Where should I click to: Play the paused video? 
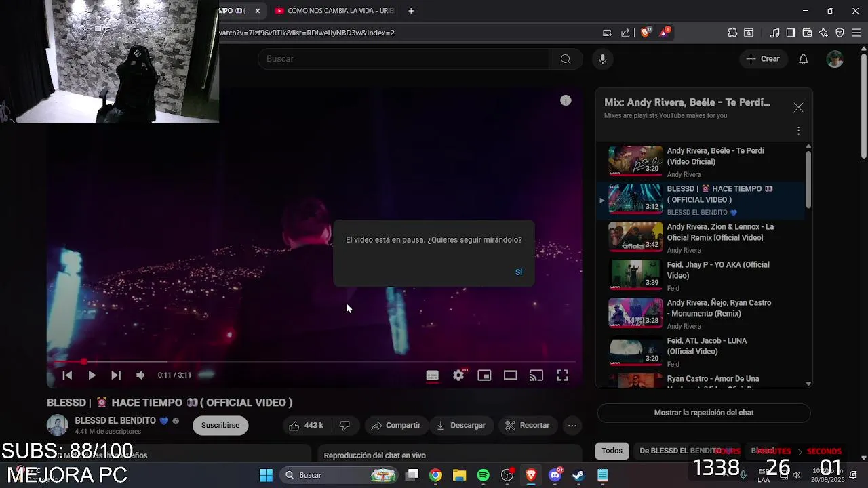pos(92,375)
